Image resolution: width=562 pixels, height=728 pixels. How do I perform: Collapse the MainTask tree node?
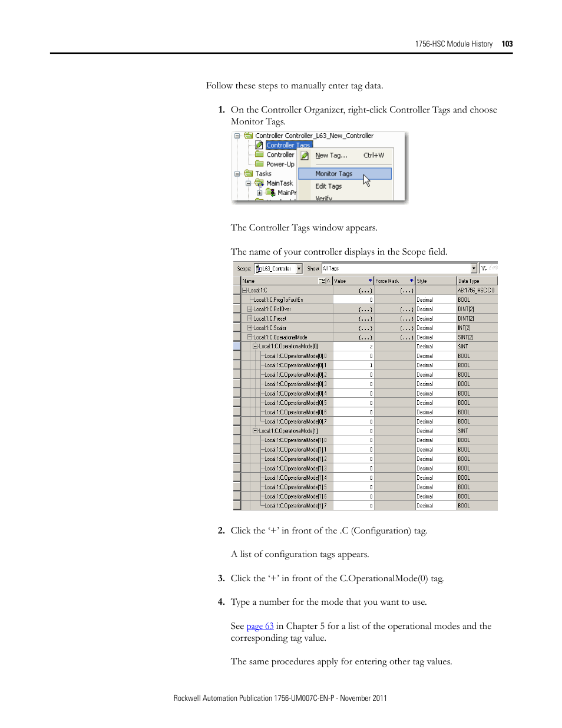pyautogui.click(x=248, y=183)
